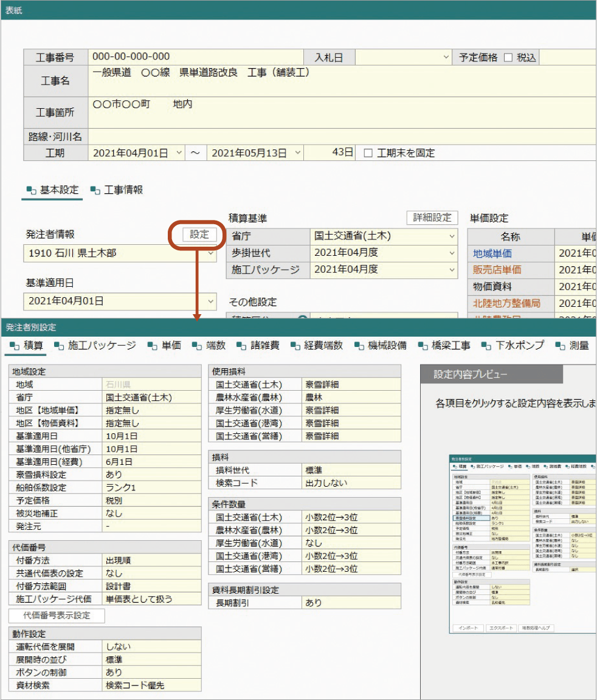Screen dimensions: 597x700
Task: Click the 工事箇所 field
Action: [x=342, y=113]
